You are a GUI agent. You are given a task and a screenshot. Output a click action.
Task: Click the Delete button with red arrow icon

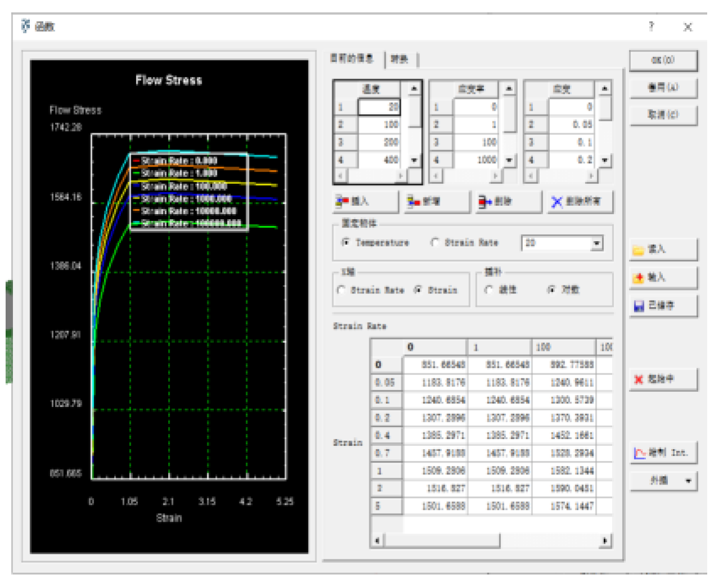(x=508, y=201)
